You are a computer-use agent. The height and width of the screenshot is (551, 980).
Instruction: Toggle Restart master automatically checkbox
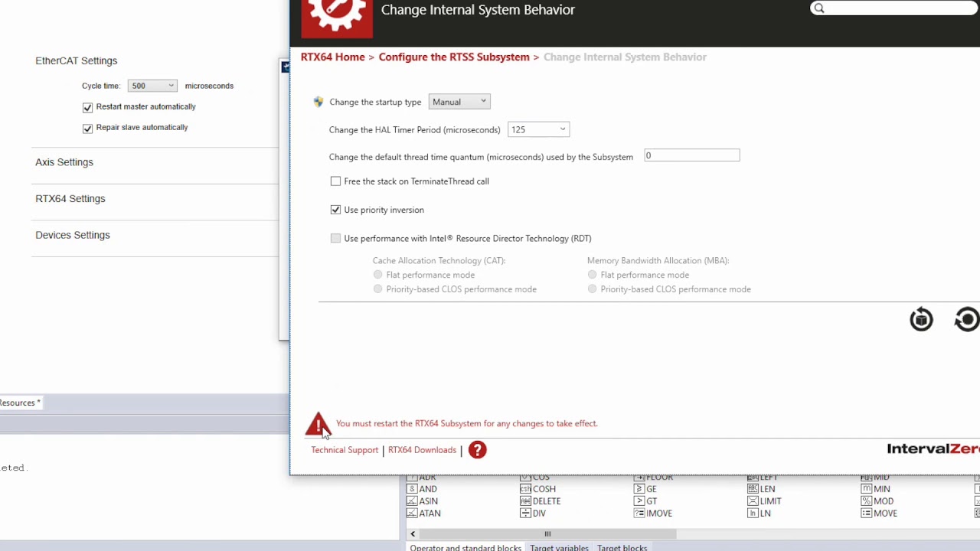[x=87, y=107]
